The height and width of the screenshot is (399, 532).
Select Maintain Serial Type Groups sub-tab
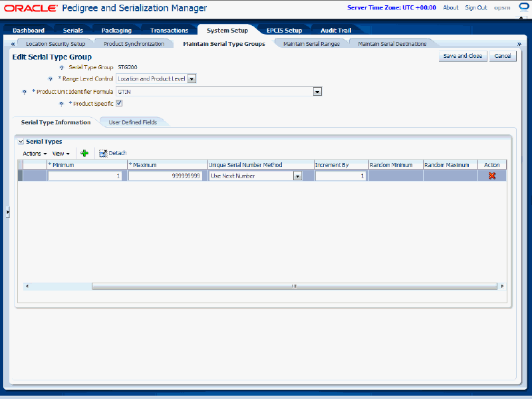(224, 44)
